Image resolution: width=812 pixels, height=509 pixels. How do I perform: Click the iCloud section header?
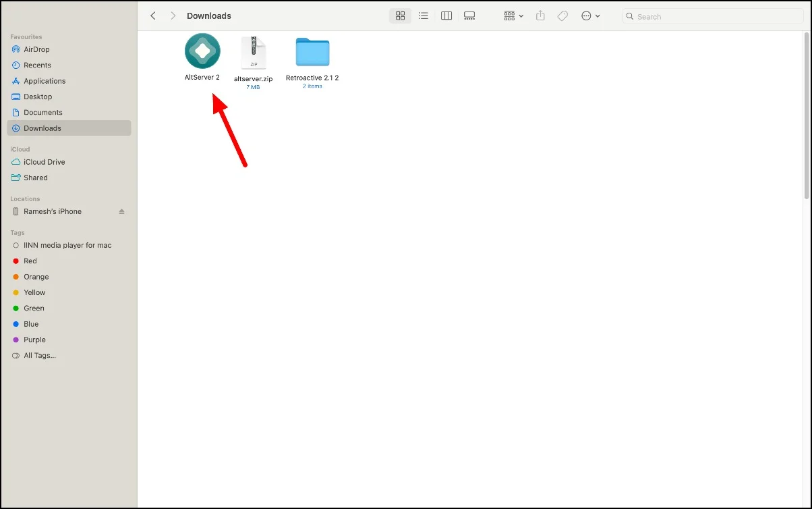coord(20,149)
